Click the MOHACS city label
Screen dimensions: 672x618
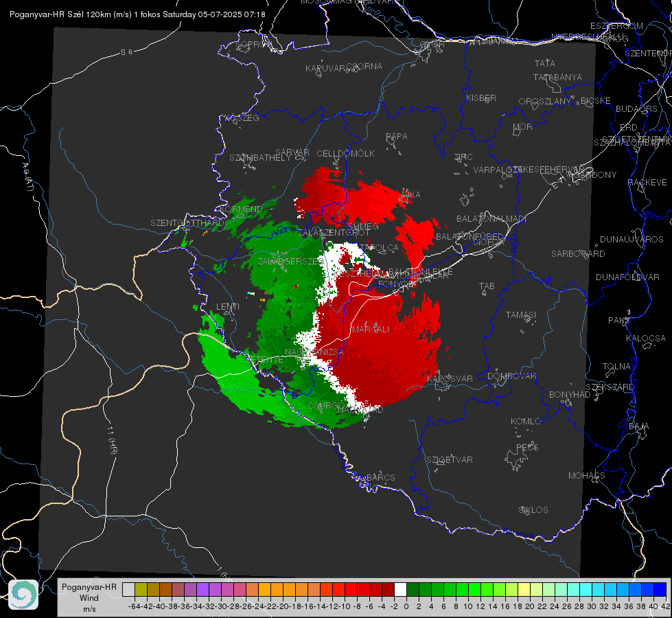pos(587,476)
